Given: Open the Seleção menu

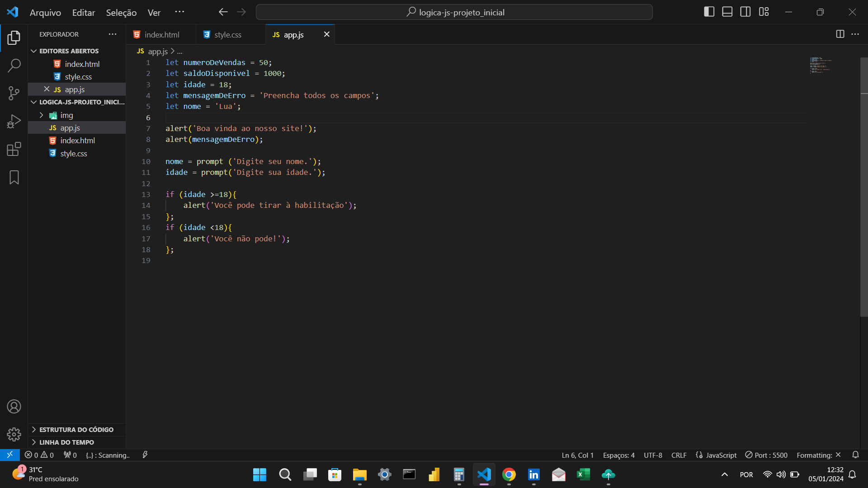Looking at the screenshot, I should [x=121, y=13].
